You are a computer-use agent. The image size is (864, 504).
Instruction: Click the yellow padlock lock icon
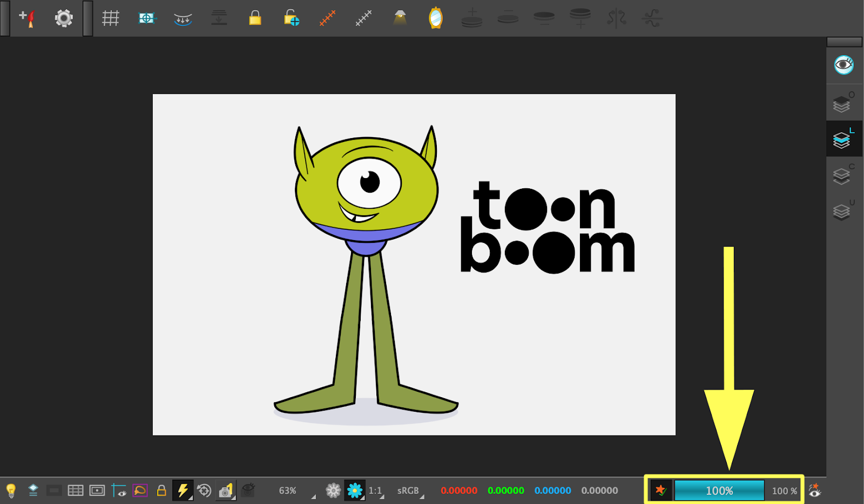pyautogui.click(x=254, y=18)
